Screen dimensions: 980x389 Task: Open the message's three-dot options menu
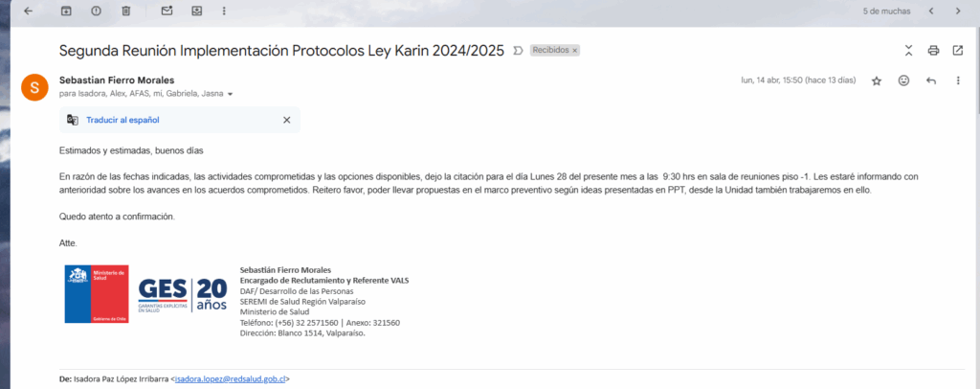click(x=957, y=81)
